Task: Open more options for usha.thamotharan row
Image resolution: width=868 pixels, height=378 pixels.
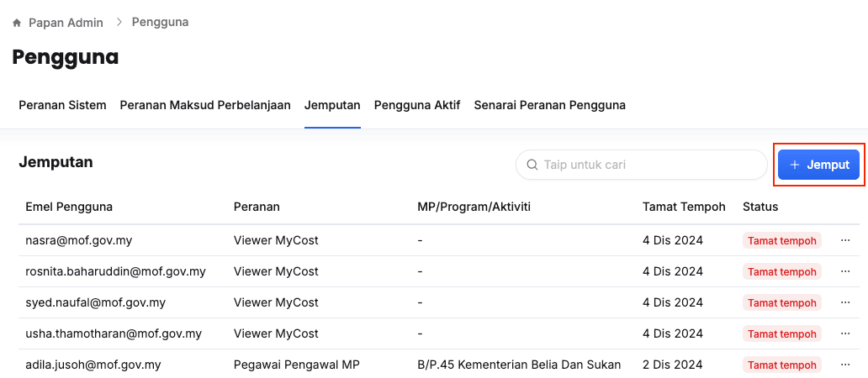Action: [845, 333]
